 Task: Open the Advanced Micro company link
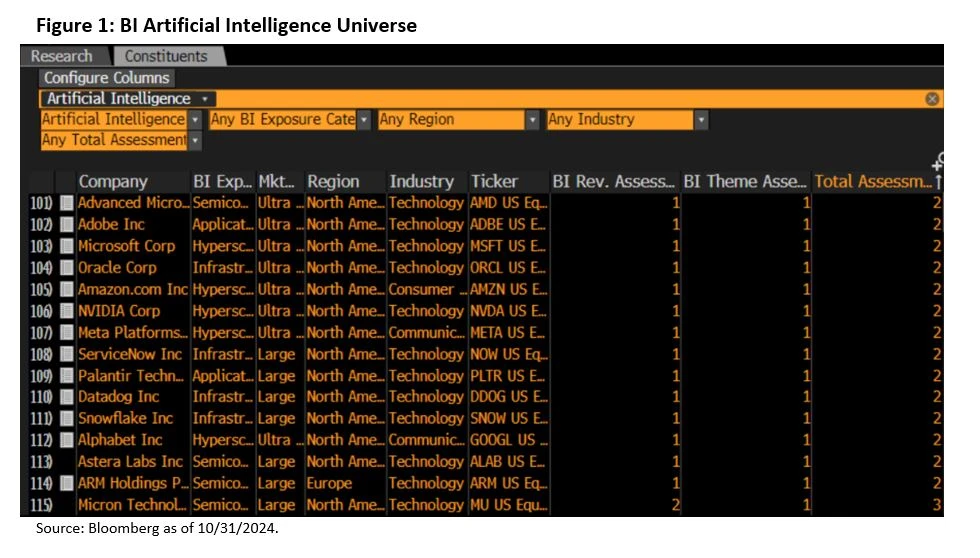tap(133, 203)
